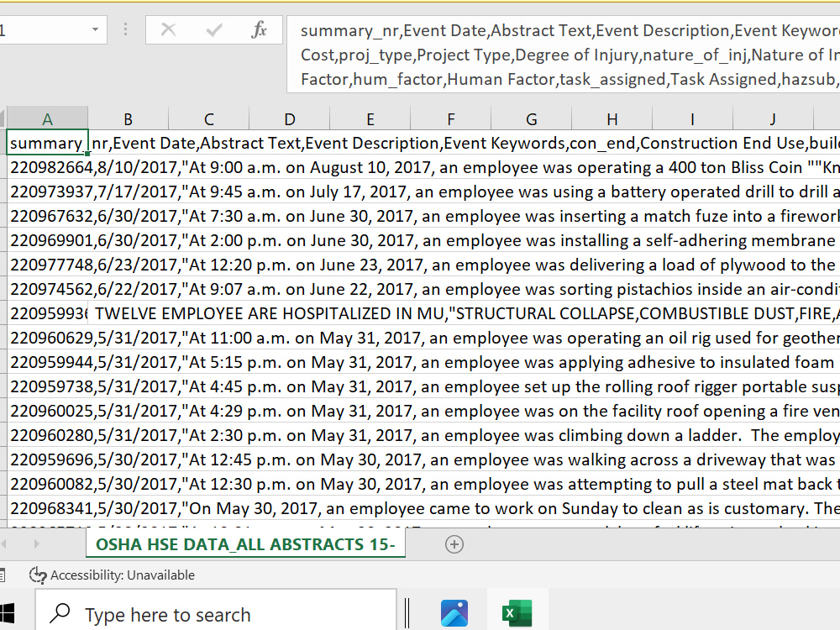Click the next sheet navigation arrow
Image resolution: width=840 pixels, height=630 pixels.
(x=36, y=544)
